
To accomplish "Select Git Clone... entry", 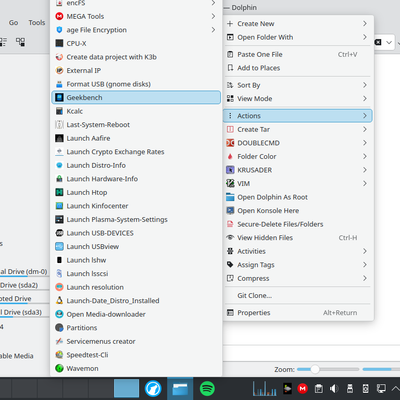I will coord(297,295).
